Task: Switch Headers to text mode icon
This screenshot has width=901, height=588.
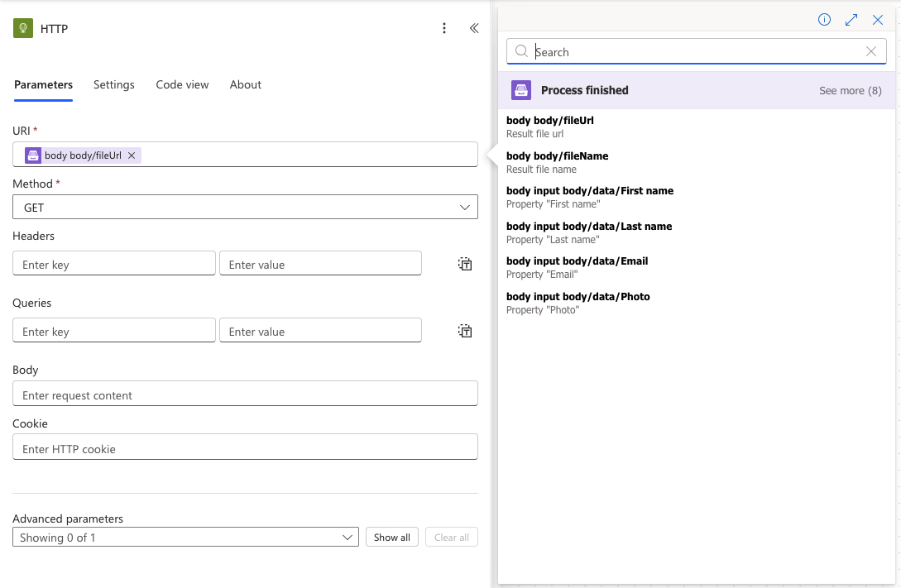Action: [x=465, y=264]
